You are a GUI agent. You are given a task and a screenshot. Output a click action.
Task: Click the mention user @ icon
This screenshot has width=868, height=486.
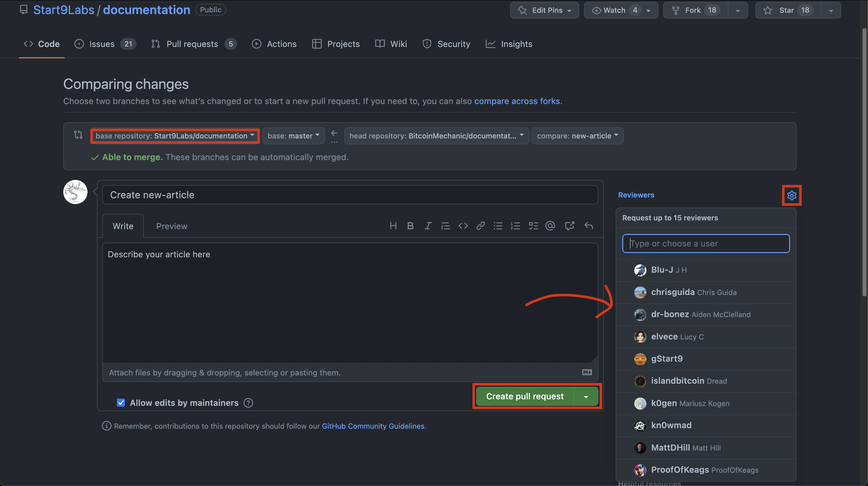click(x=550, y=226)
